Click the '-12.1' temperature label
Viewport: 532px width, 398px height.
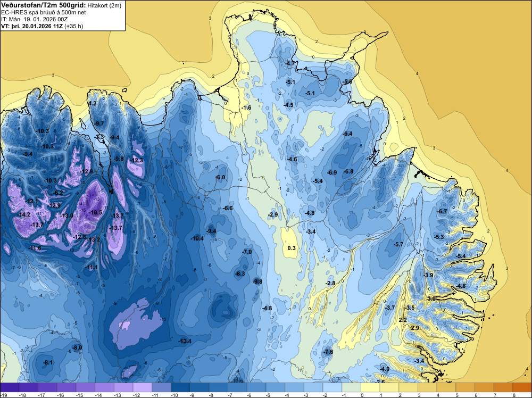pyautogui.click(x=32, y=201)
